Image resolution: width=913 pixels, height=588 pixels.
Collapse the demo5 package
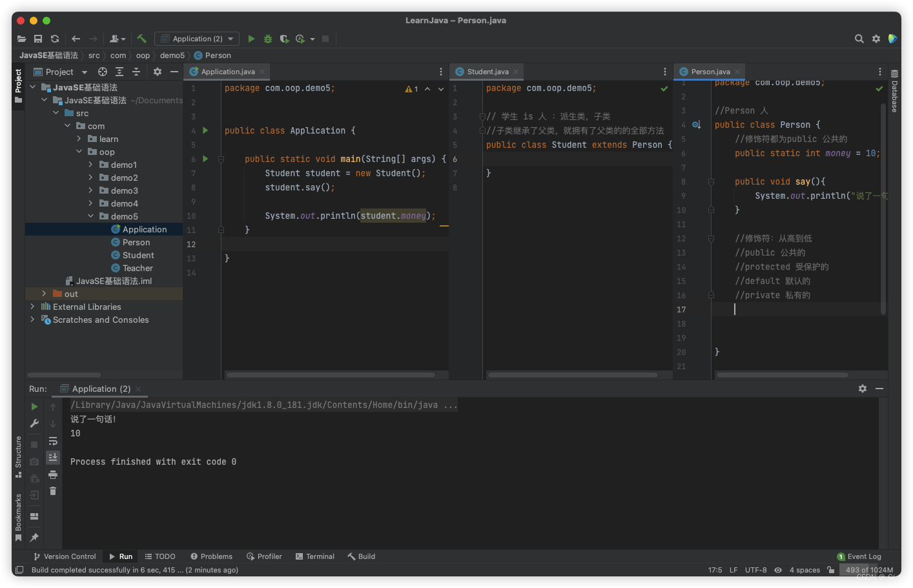pos(91,216)
